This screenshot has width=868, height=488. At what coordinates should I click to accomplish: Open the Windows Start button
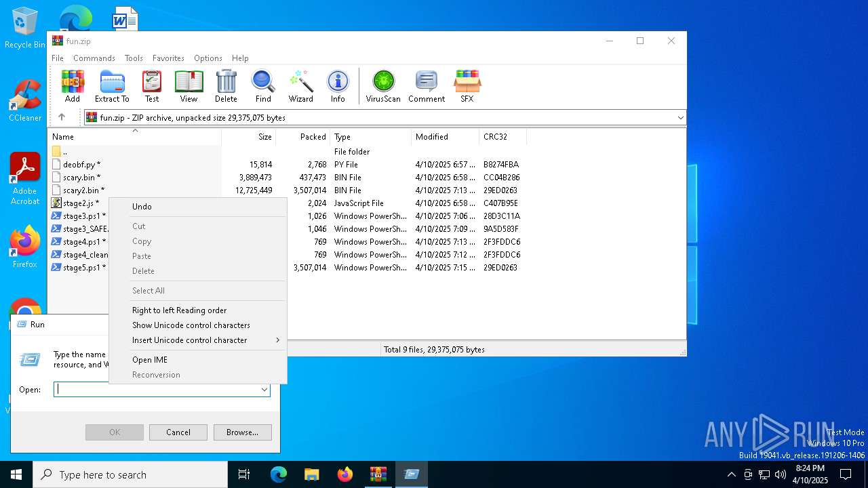click(x=16, y=474)
